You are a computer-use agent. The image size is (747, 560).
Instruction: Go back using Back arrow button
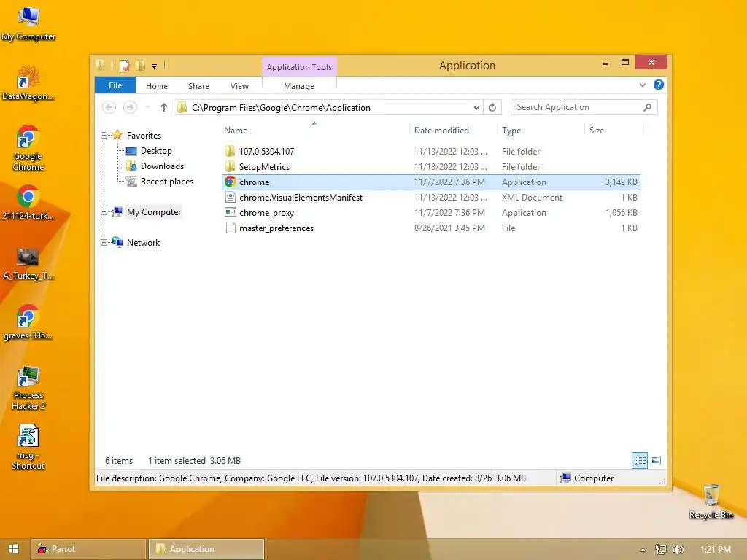tap(109, 108)
